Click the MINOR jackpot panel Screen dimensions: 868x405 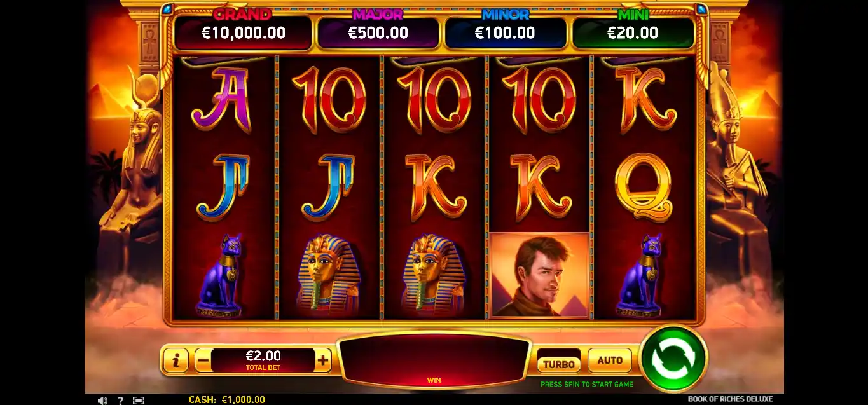[505, 33]
